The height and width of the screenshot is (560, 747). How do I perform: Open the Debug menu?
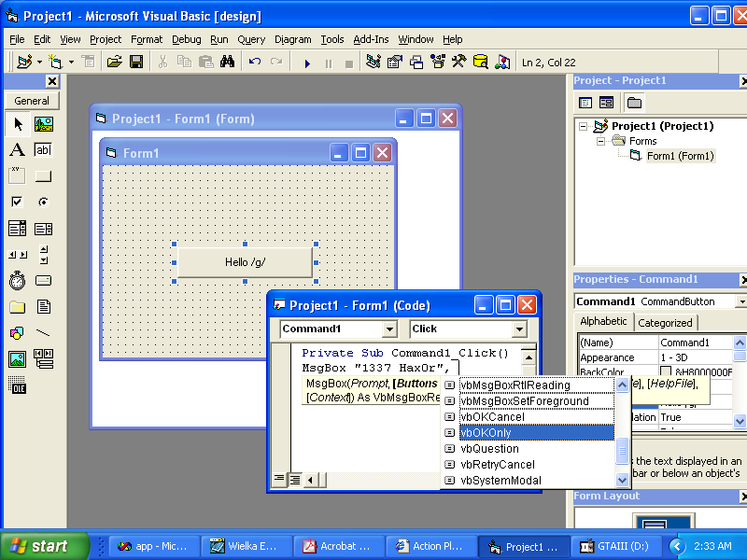click(186, 39)
